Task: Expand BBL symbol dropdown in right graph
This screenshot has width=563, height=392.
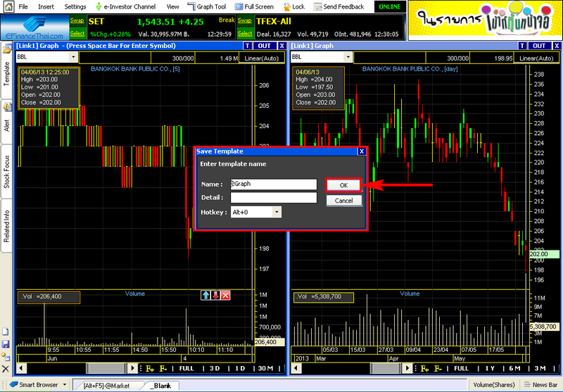Action: [348, 57]
